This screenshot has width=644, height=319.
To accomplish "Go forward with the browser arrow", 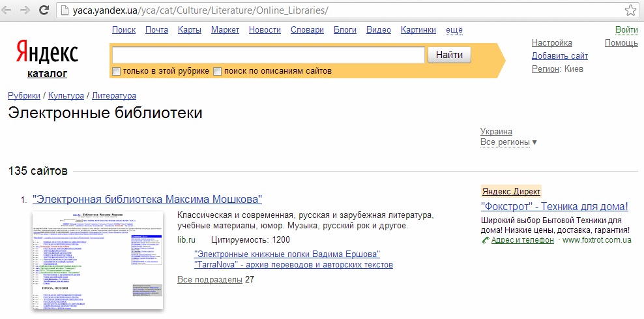I will click(x=25, y=10).
